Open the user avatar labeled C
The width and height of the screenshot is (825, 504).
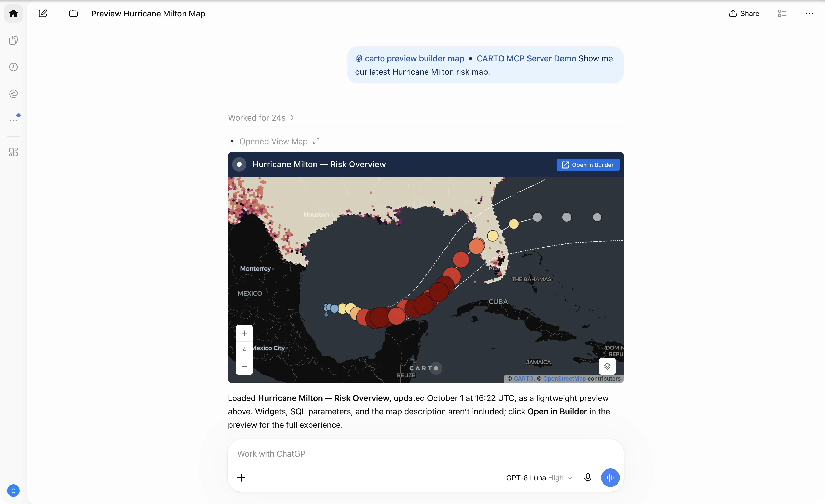tap(13, 491)
